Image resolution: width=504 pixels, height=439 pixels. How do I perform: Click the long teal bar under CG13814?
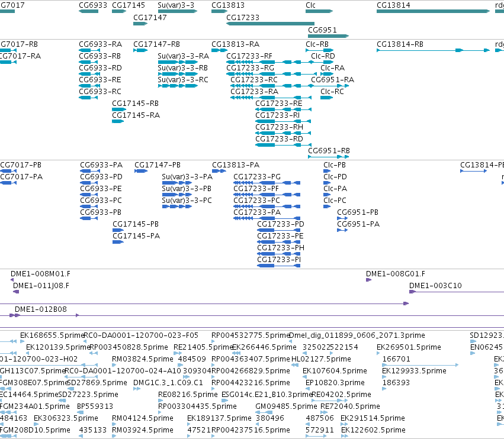(433, 11)
